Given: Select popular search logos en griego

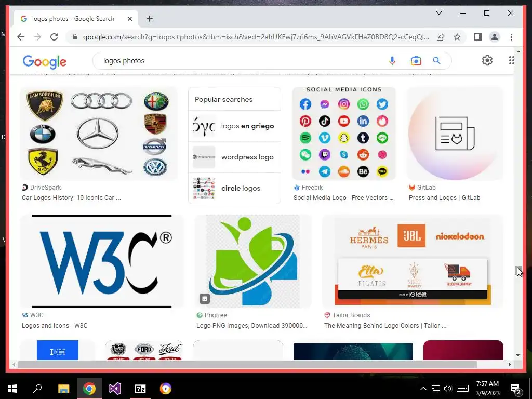Looking at the screenshot, I should point(234,126).
